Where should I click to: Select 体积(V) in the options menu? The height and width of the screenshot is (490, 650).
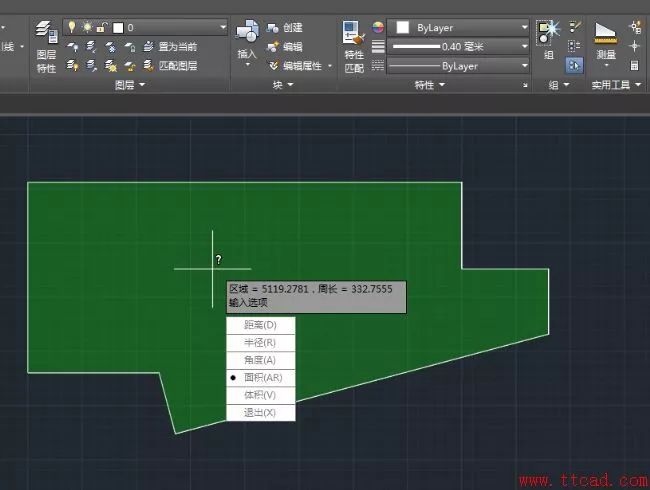click(x=260, y=395)
